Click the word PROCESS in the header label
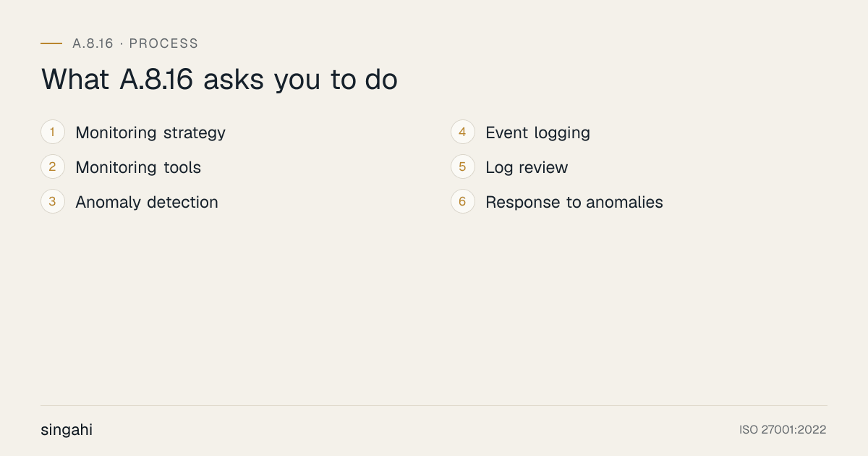This screenshot has width=868, height=456. pyautogui.click(x=163, y=43)
